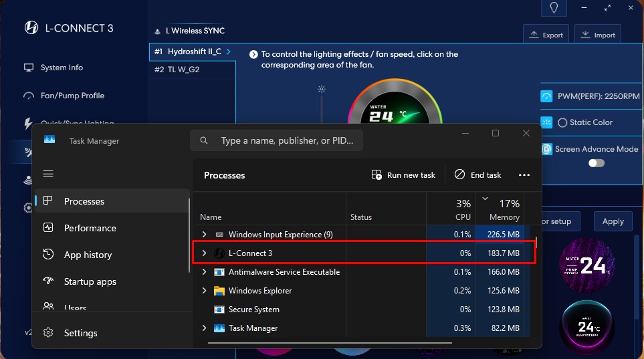Click the L-Connect 3 logo icon
Viewport: 644px width, 359px height.
(31, 28)
